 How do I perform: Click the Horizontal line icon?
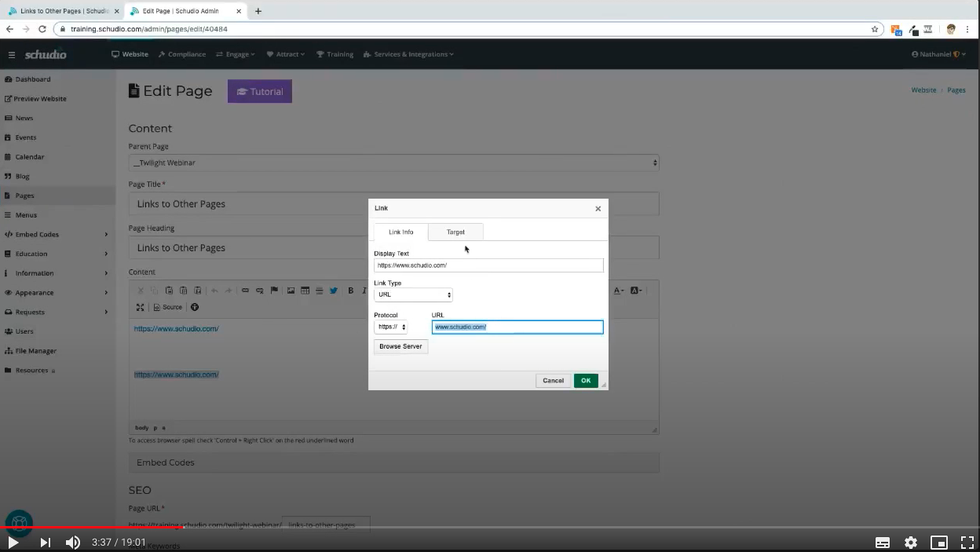point(319,291)
